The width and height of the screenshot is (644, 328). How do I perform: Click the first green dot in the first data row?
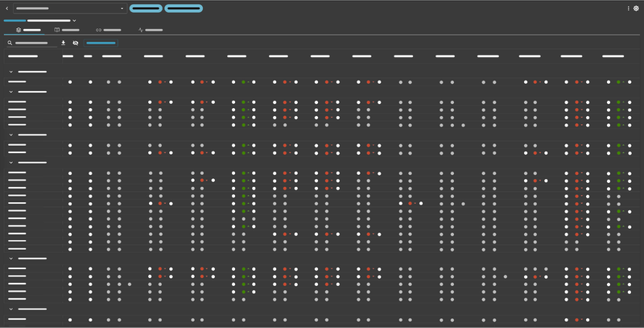click(x=243, y=82)
